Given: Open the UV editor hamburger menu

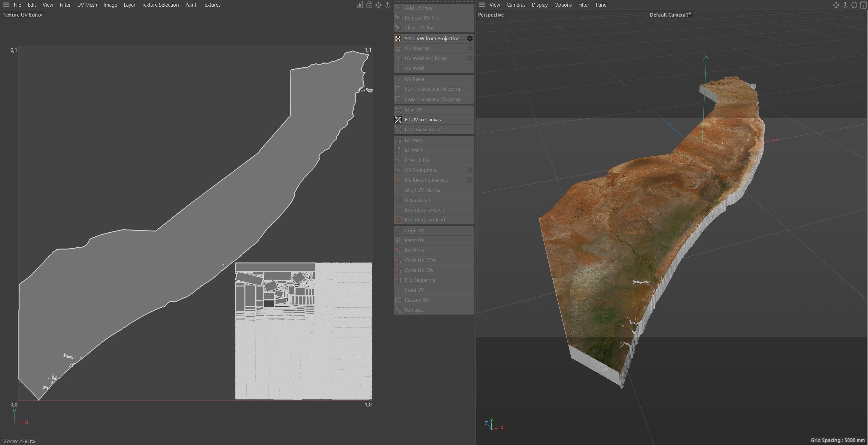Looking at the screenshot, I should click(6, 5).
